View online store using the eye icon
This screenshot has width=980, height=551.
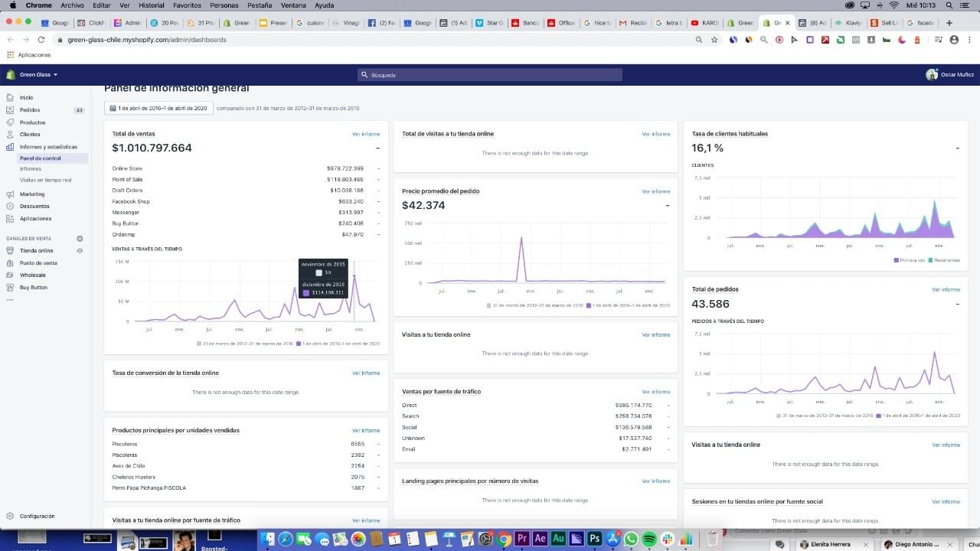pos(80,251)
